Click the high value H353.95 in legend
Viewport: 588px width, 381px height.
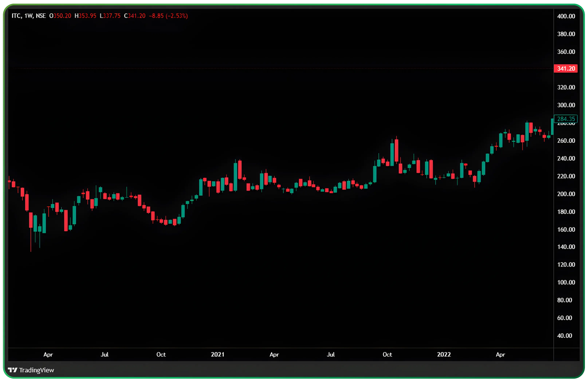85,15
